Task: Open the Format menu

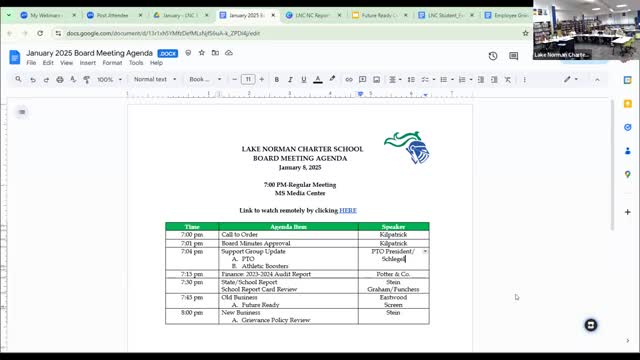Action: click(112, 63)
